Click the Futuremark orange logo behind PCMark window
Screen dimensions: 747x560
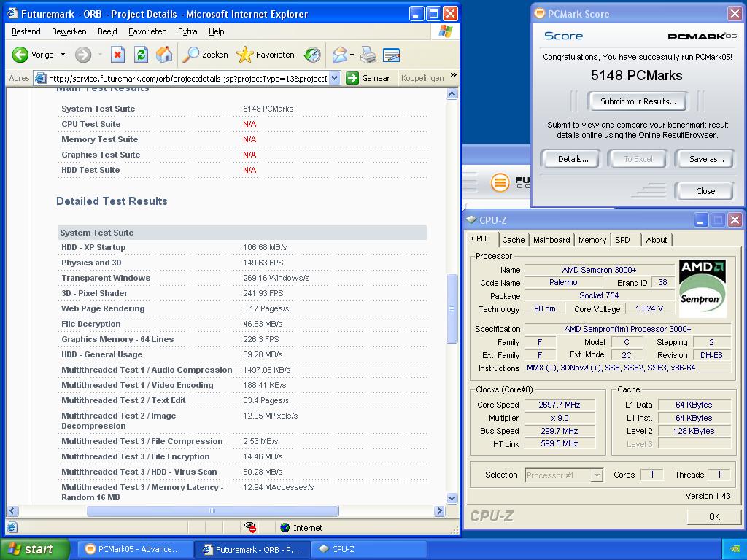coord(500,182)
